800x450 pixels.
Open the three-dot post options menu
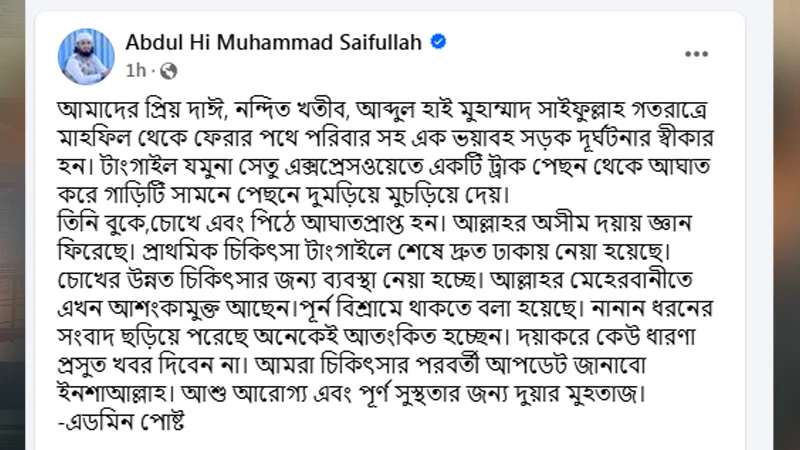pos(696,54)
